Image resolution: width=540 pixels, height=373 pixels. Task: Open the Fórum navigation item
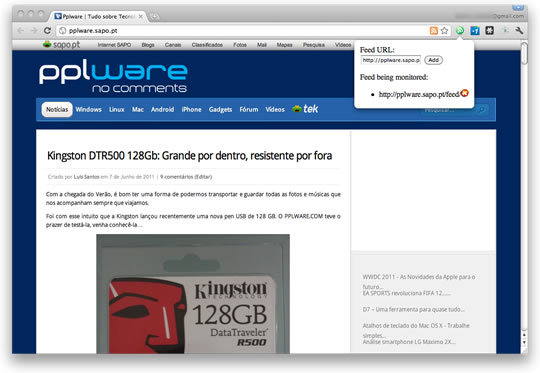249,110
